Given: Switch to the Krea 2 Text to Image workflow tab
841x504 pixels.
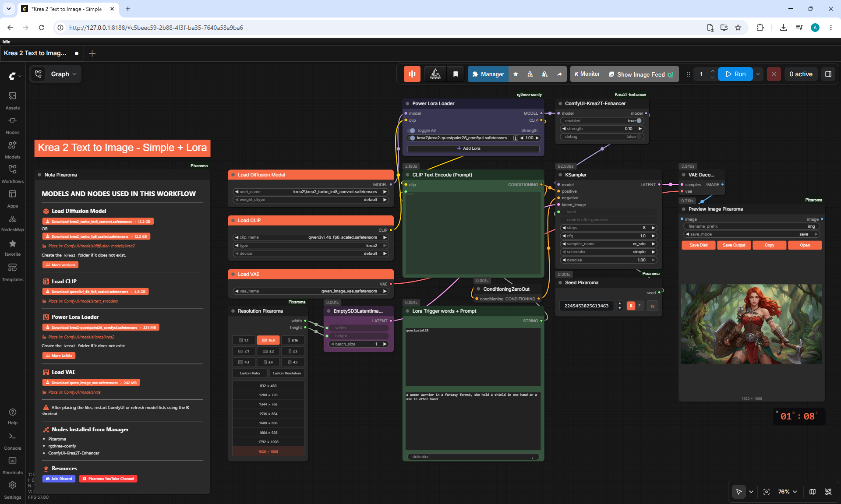Looking at the screenshot, I should click(x=41, y=53).
